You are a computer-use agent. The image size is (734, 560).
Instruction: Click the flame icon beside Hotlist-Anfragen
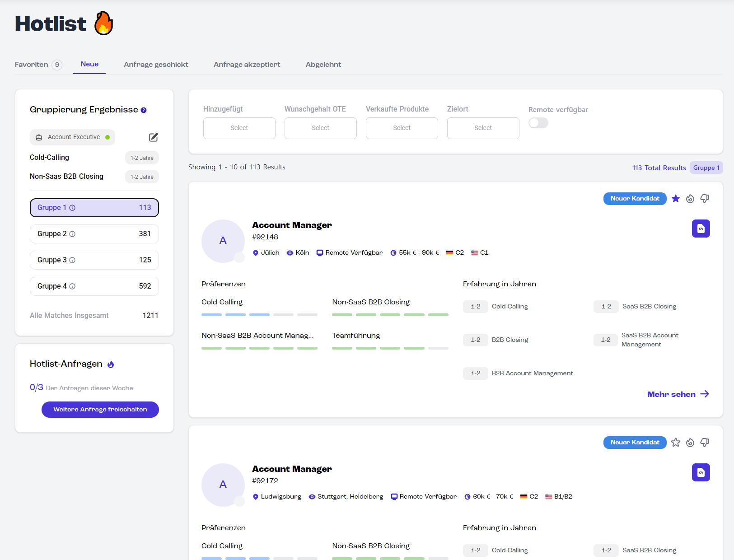pyautogui.click(x=111, y=364)
